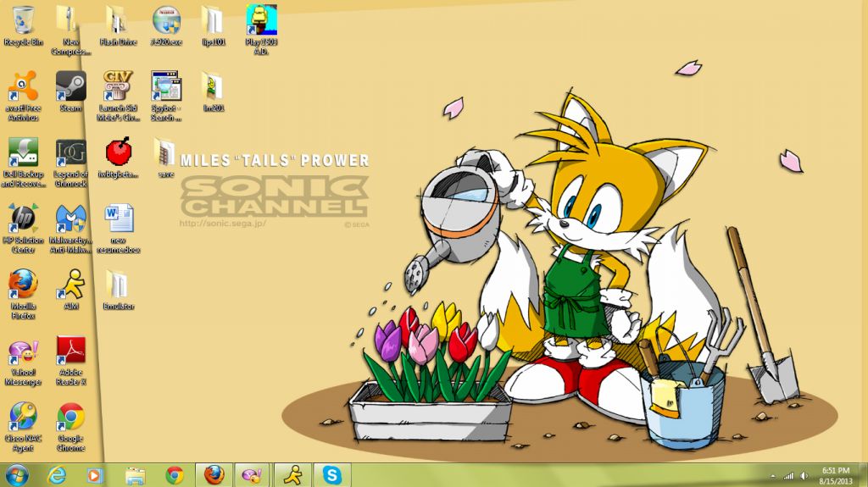Screen dimensions: 868x487
Task: Switch to AIM on the taskbar
Action: [292, 475]
